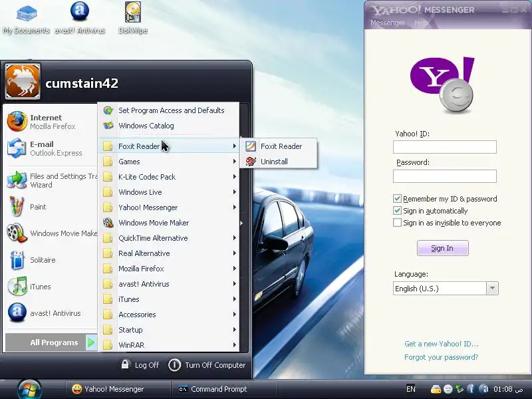Click the avast tray icon
This screenshot has width=532, height=399.
[484, 389]
